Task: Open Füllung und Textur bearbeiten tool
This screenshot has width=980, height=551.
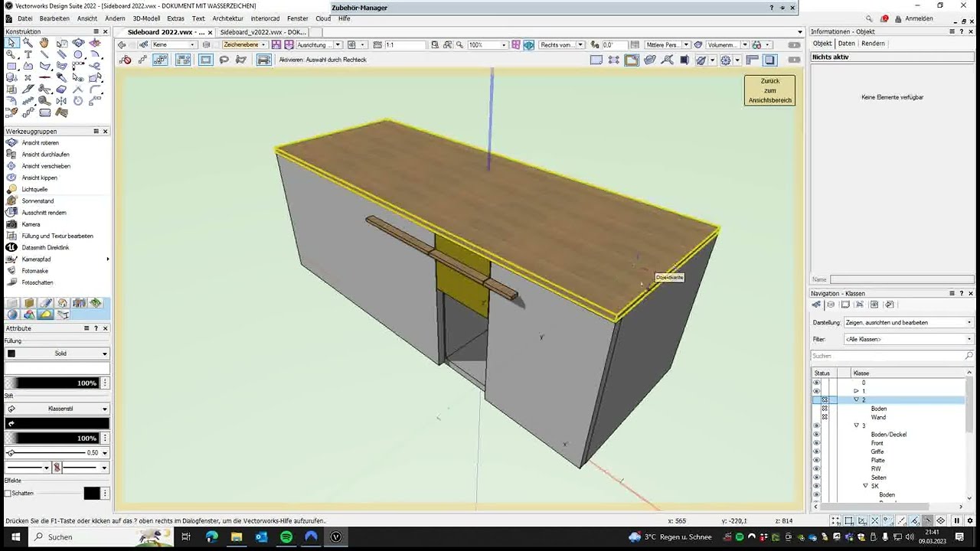Action: (x=57, y=236)
